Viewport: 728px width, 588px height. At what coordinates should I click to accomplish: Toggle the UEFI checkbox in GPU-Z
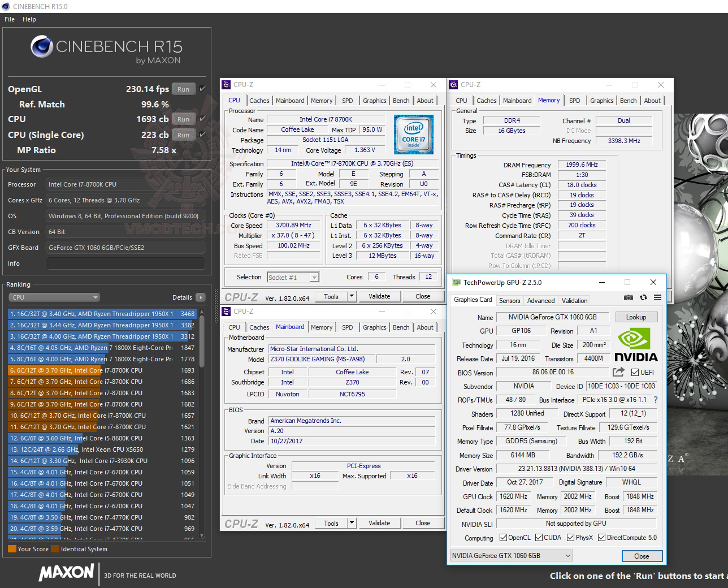[x=635, y=372]
